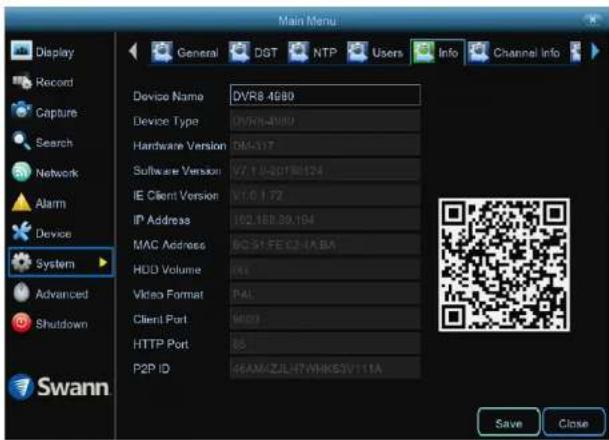Click the Close button

point(573,423)
